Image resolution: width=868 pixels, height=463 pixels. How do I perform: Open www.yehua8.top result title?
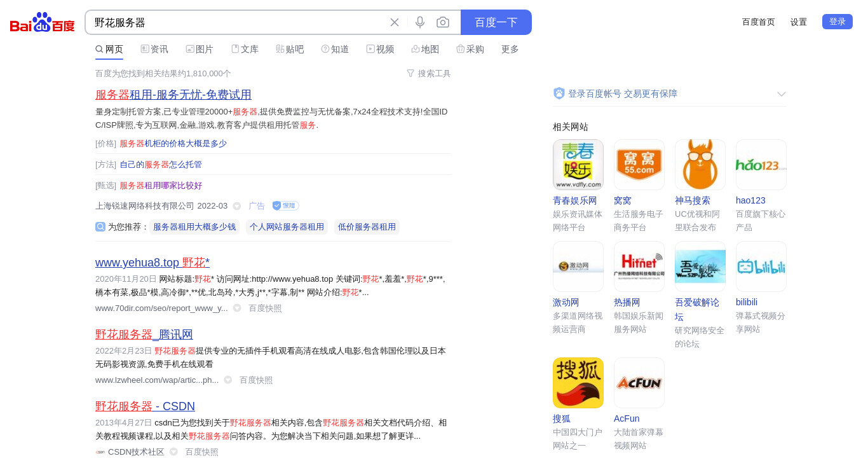(153, 263)
